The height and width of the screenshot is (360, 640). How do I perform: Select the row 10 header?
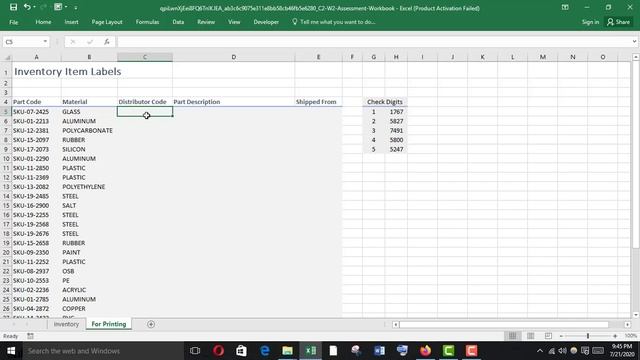pos(6,159)
